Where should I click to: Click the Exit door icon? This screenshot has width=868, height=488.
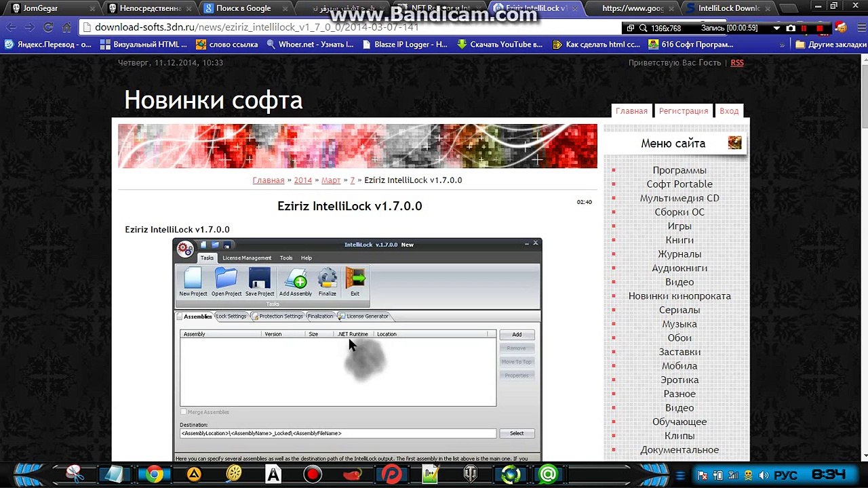tap(355, 278)
